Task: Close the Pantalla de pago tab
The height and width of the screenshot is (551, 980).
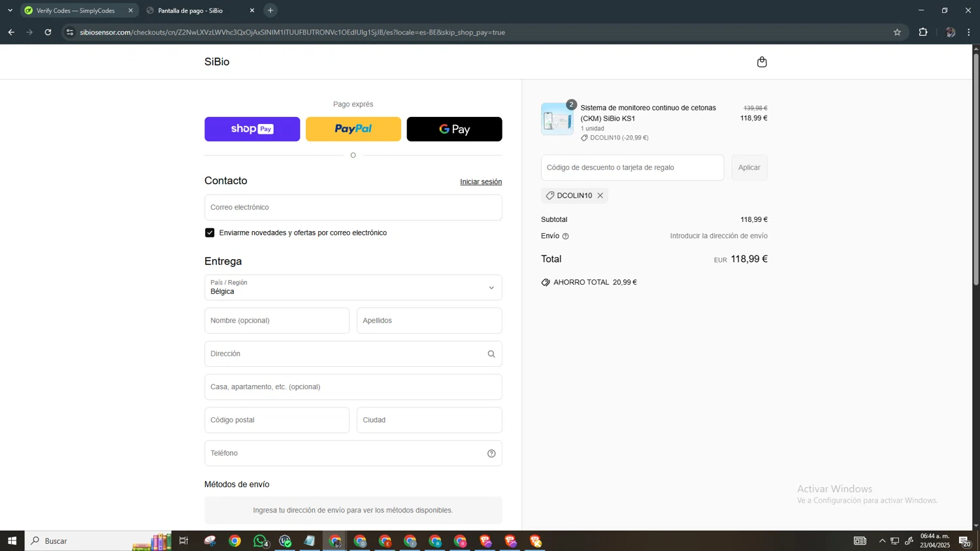Action: pos(252,10)
